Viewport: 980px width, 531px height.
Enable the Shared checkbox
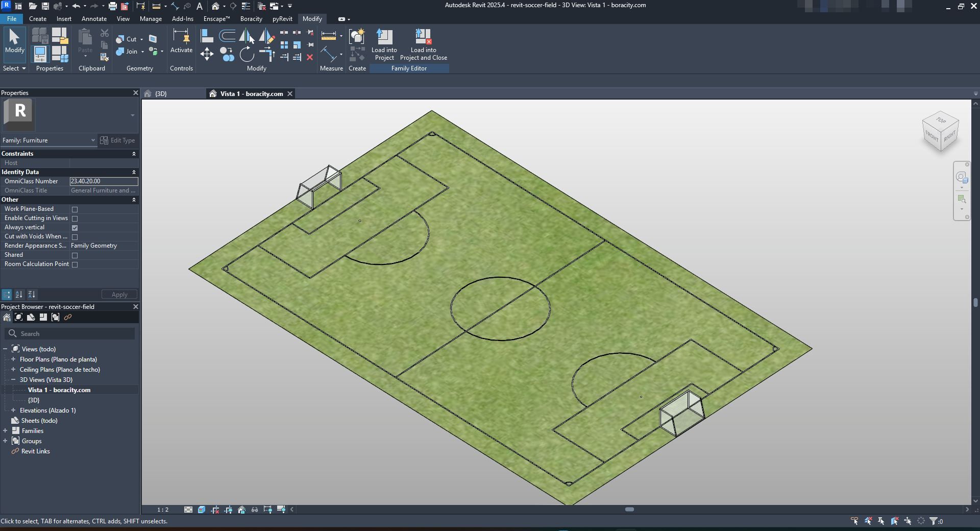[75, 255]
